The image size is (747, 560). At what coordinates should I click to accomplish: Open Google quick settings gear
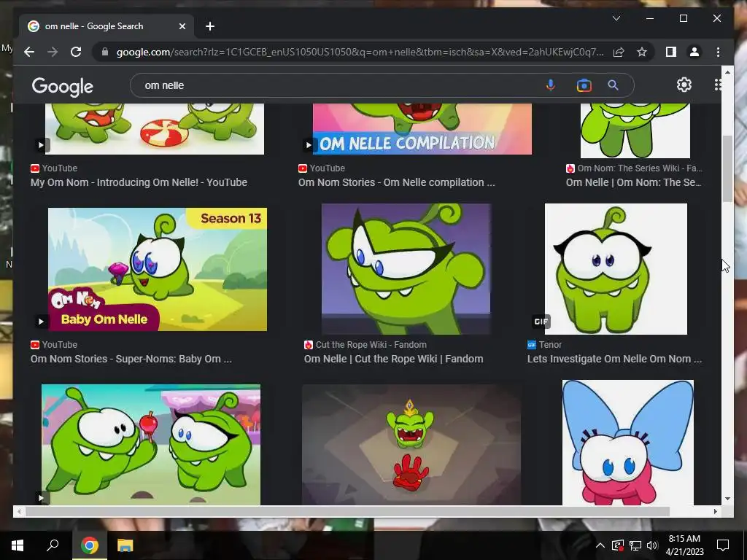click(684, 85)
